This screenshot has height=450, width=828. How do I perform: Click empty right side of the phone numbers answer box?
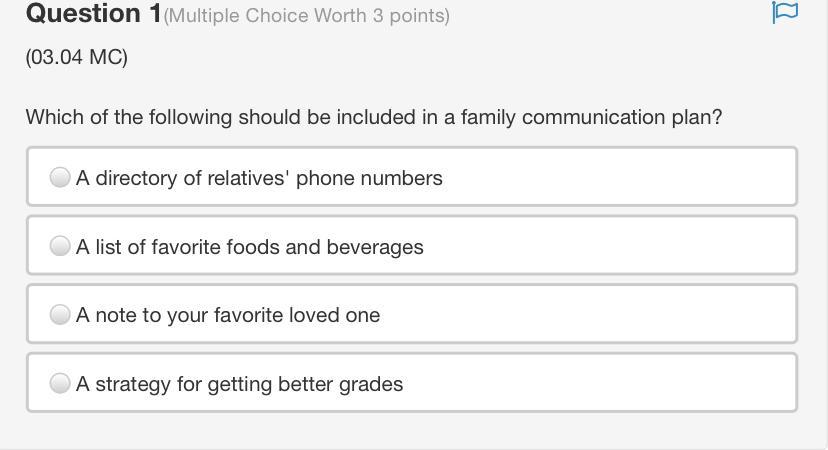tap(640, 178)
